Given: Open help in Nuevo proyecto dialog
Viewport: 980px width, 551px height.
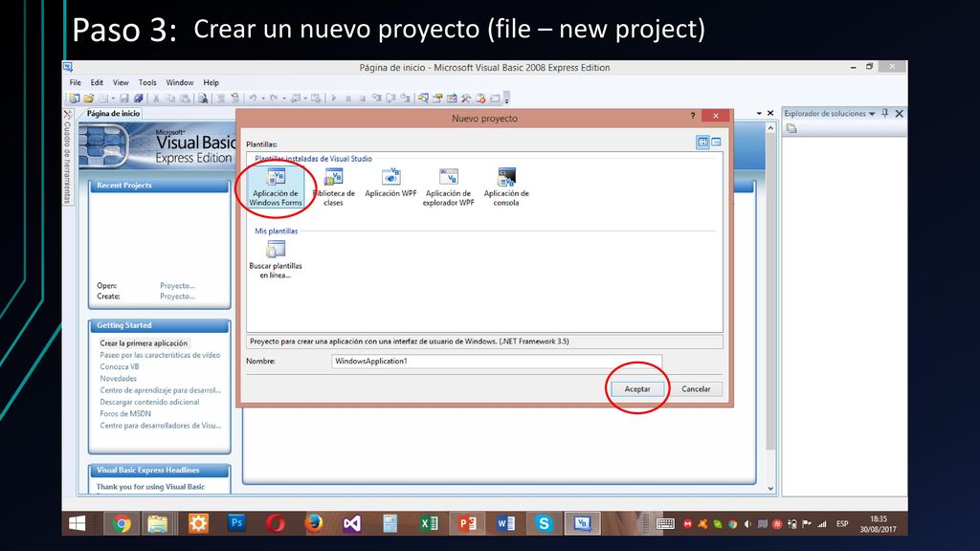Looking at the screenshot, I should pos(693,116).
